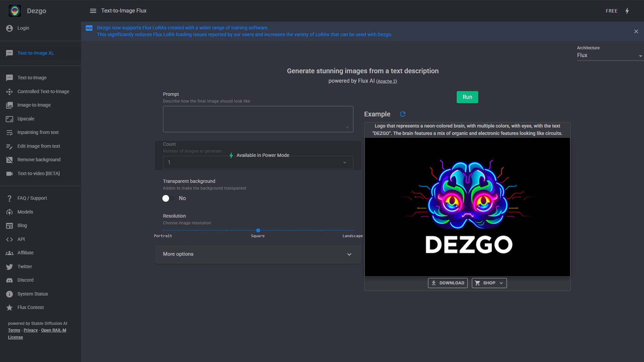The width and height of the screenshot is (644, 362).
Task: Click the Remove background icon
Action: (x=9, y=160)
